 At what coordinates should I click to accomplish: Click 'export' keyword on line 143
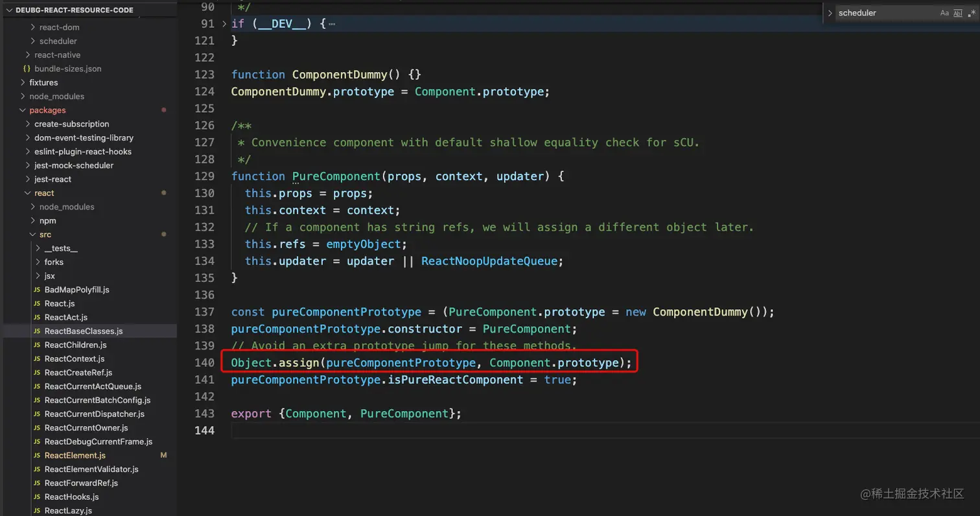click(x=251, y=413)
